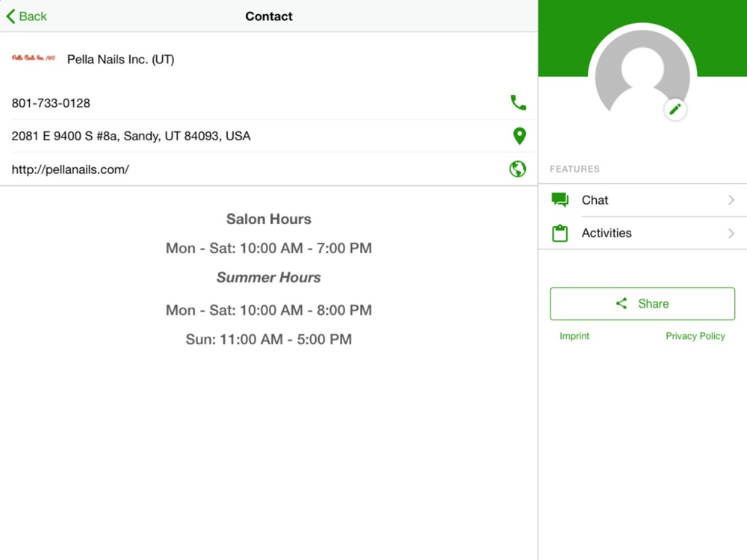This screenshot has height=560, width=747.
Task: Click the Pella Nails Inc. (UT) name
Action: pyautogui.click(x=120, y=59)
